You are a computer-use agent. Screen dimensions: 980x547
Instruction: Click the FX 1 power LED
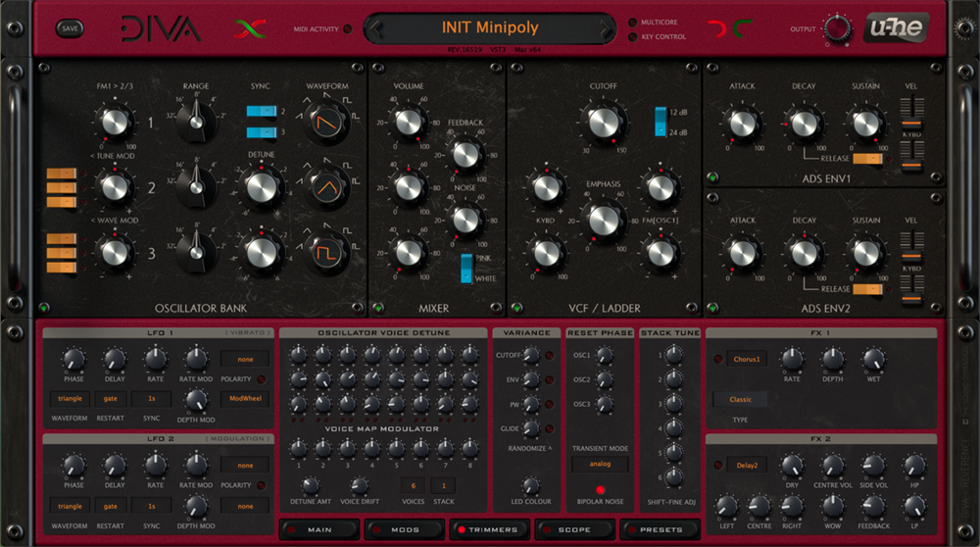pyautogui.click(x=718, y=360)
